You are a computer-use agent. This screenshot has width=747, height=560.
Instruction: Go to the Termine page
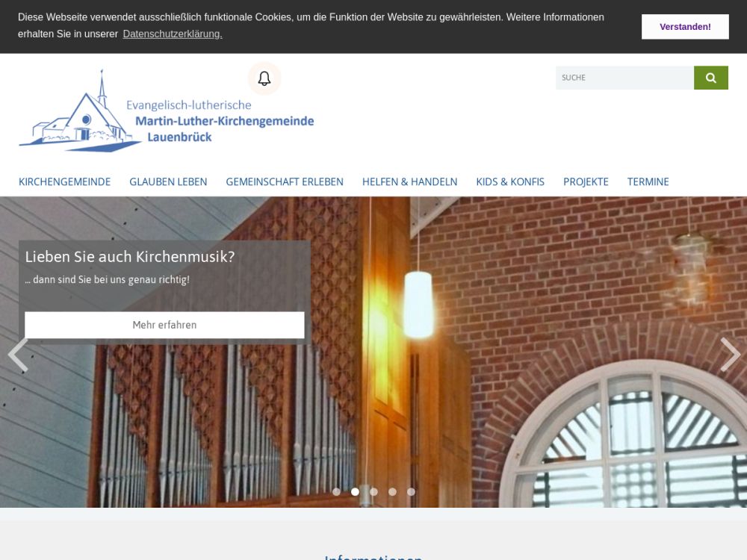click(x=648, y=181)
